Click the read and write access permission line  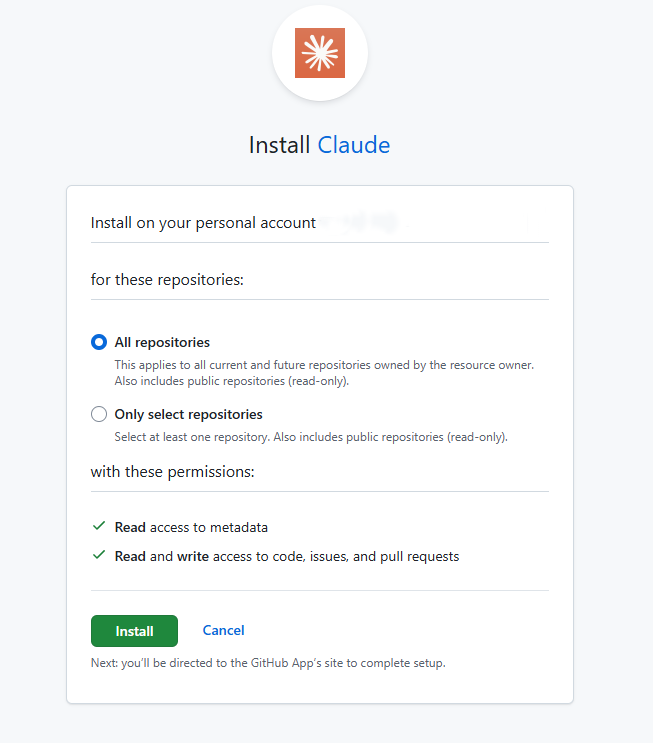tap(287, 556)
